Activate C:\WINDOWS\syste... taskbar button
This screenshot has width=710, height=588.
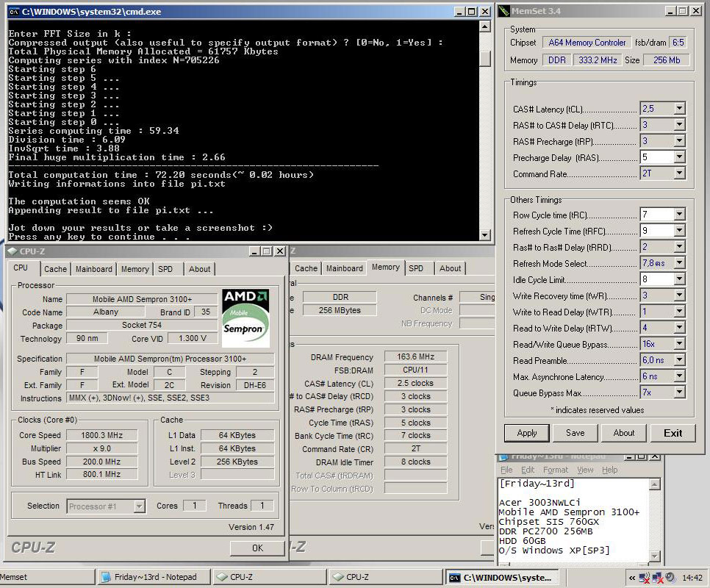(x=502, y=578)
